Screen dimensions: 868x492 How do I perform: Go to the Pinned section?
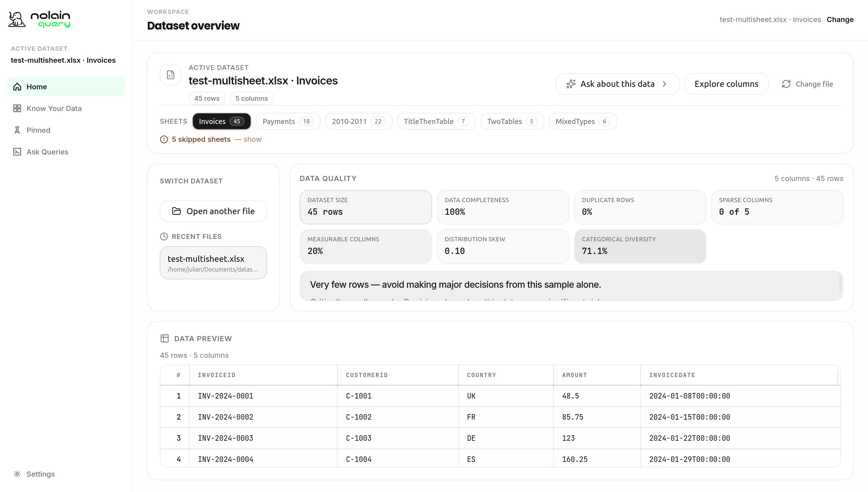click(66, 130)
